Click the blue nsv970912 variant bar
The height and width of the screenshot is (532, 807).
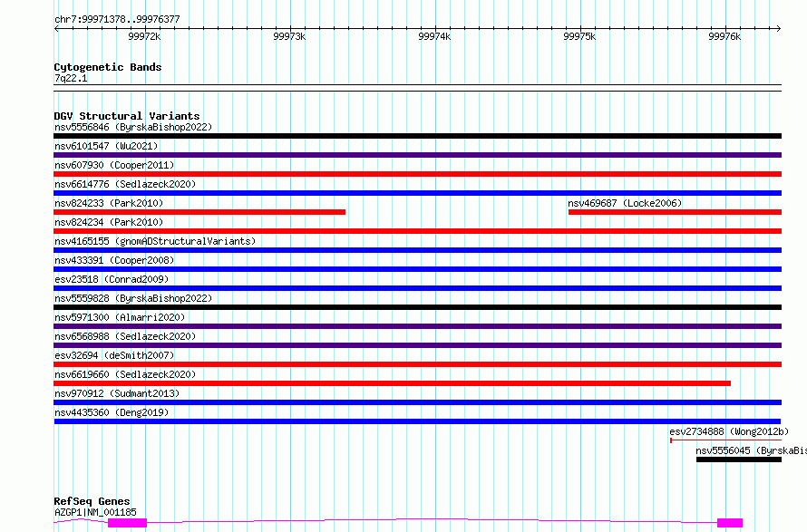417,403
